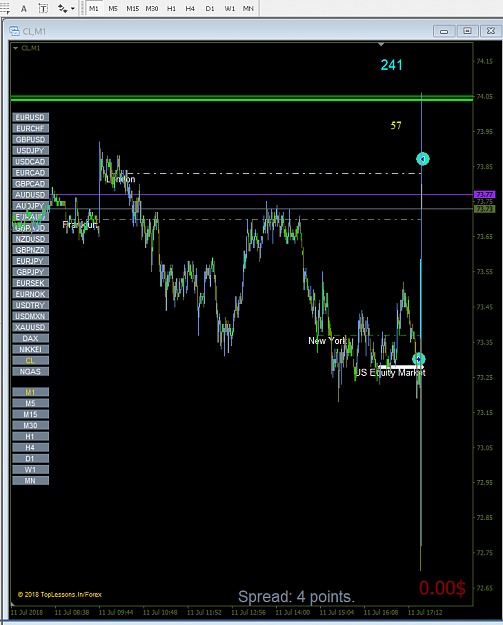Image resolution: width=503 pixels, height=625 pixels.
Task: Pick the EURJPY symbol button
Action: point(30,261)
